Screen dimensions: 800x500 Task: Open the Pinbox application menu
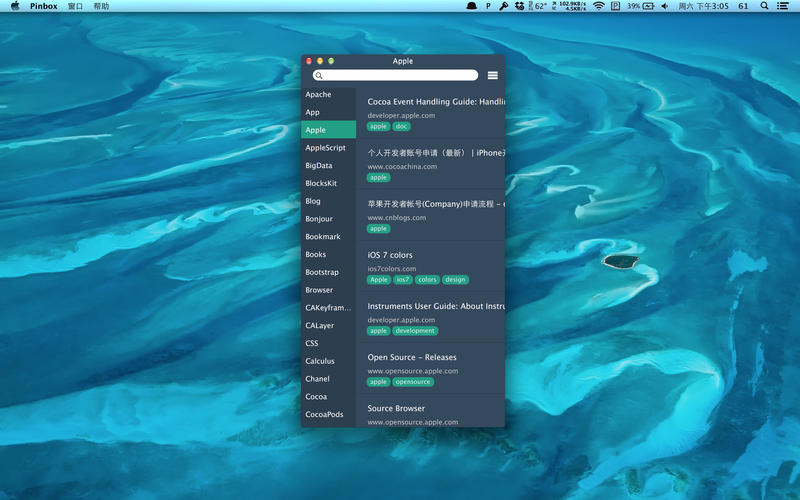pyautogui.click(x=44, y=6)
